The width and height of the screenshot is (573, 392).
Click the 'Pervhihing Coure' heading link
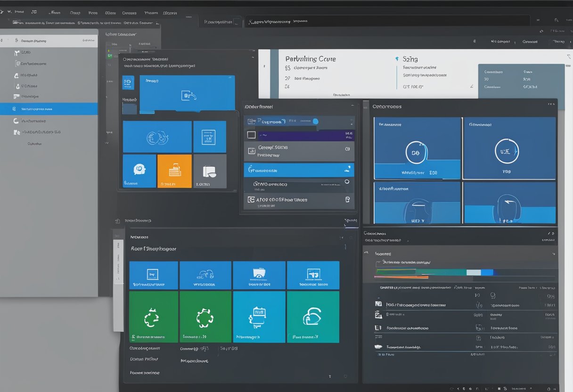tap(311, 59)
